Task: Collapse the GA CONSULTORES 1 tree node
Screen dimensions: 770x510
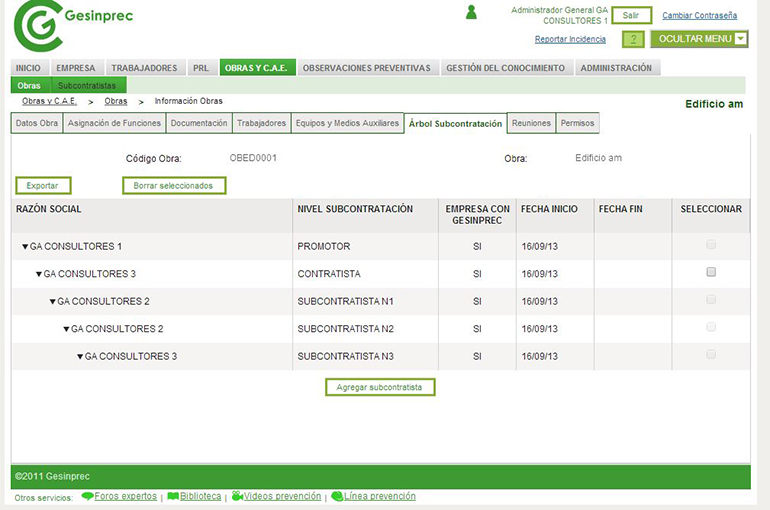Action: (25, 246)
